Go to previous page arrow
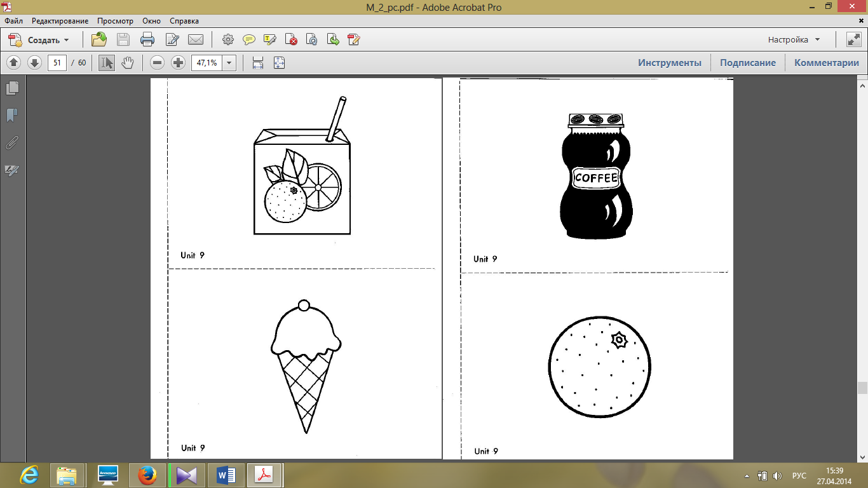Screen dimensions: 868x488 [x=14, y=63]
